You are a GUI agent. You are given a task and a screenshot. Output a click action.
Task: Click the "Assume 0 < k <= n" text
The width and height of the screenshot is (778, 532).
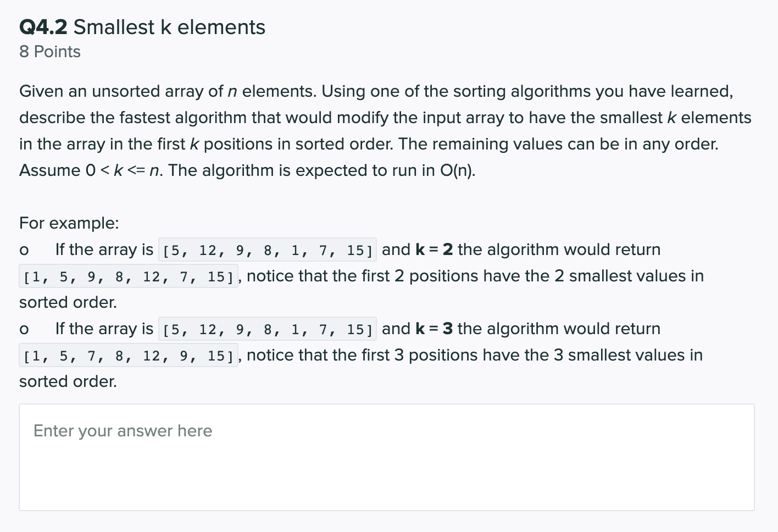(x=91, y=170)
